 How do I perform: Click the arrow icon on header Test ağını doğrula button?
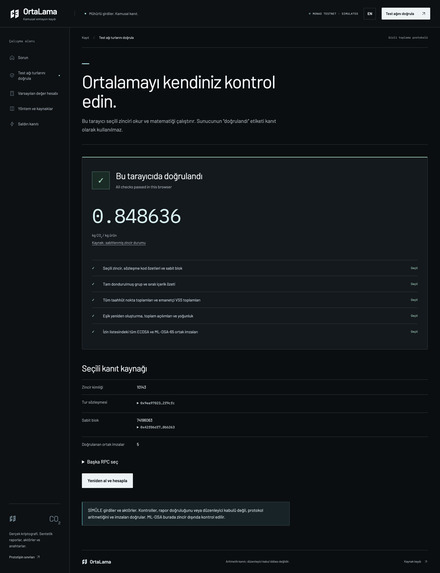pos(424,14)
